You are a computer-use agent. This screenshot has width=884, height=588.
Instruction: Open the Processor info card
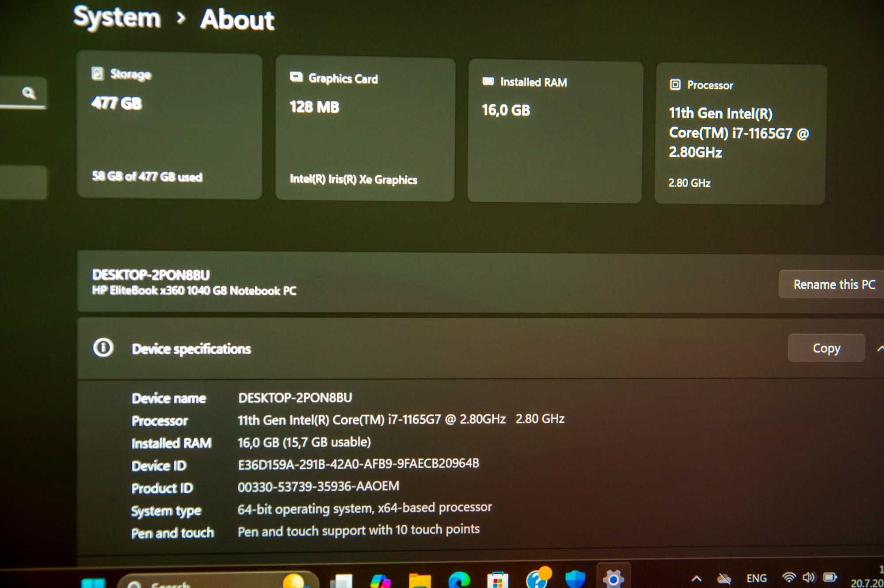click(x=740, y=134)
